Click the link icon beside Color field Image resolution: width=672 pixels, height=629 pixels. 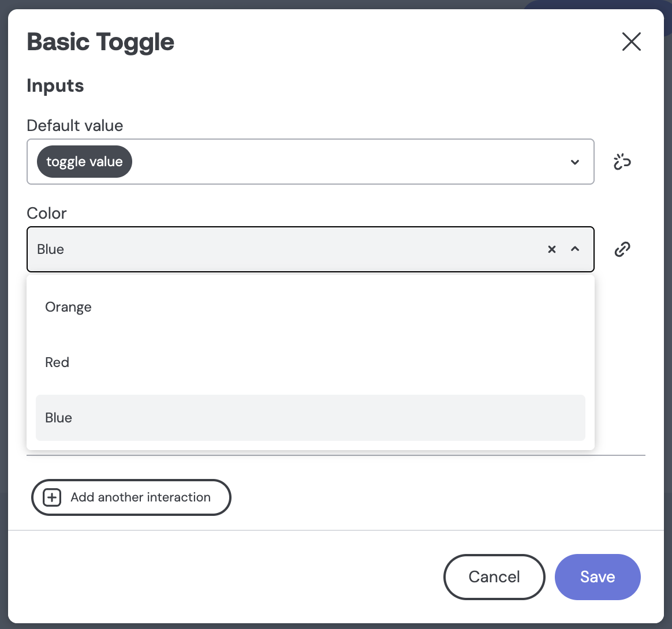coord(622,249)
